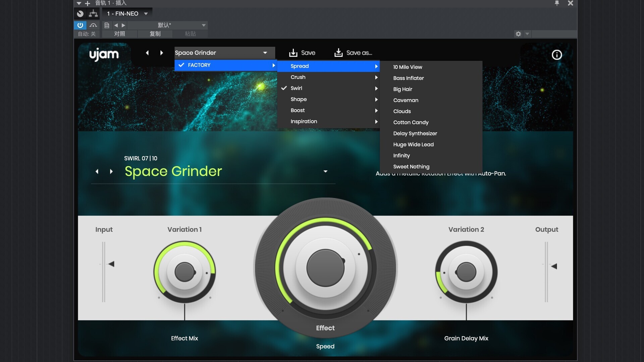This screenshot has width=644, height=362.
Task: Load the Clouds preset
Action: [x=431, y=111]
